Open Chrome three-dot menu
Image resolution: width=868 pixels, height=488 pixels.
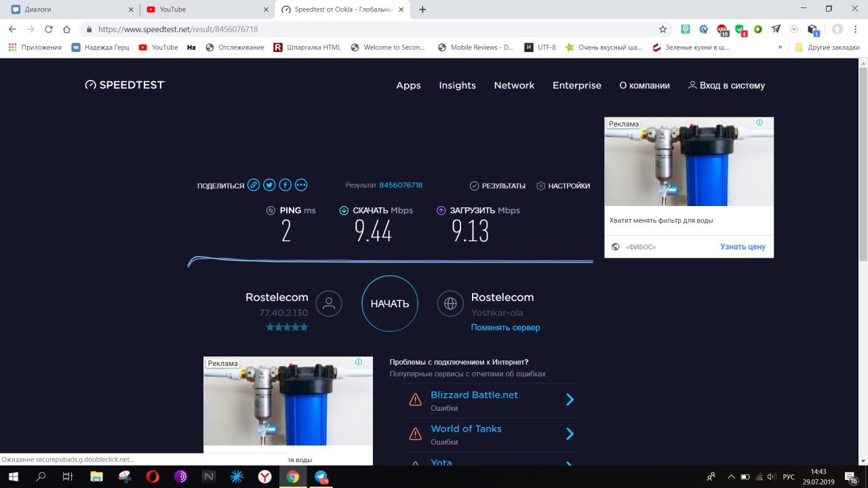pyautogui.click(x=856, y=29)
